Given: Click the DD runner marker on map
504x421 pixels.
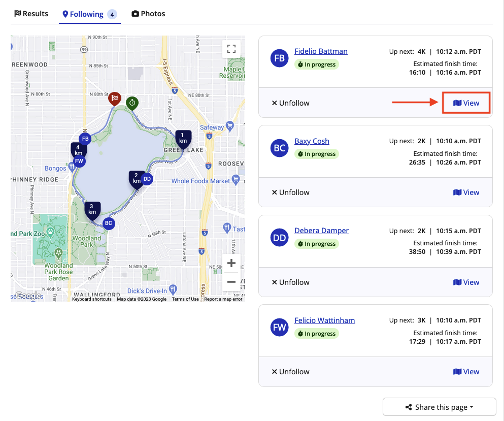Looking at the screenshot, I should pyautogui.click(x=147, y=179).
